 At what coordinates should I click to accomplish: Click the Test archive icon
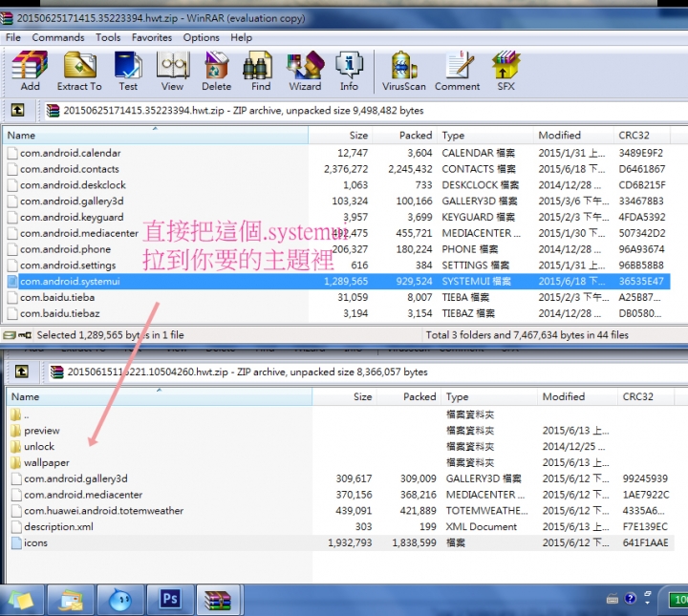128,71
